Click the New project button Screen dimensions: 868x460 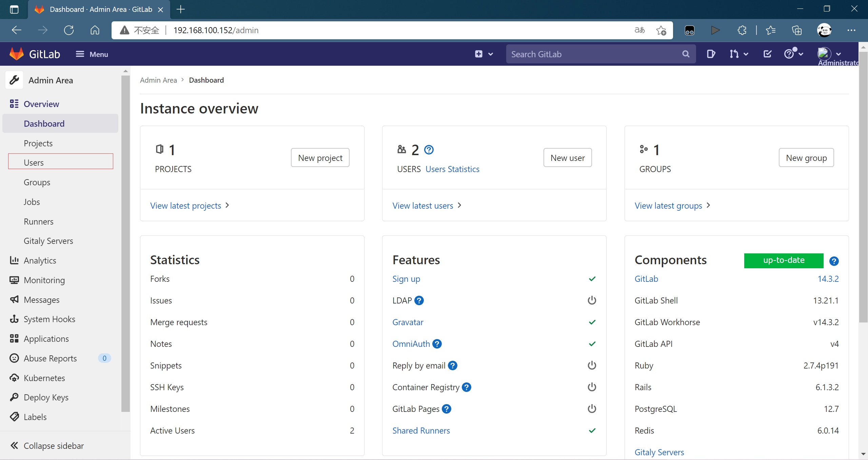320,158
